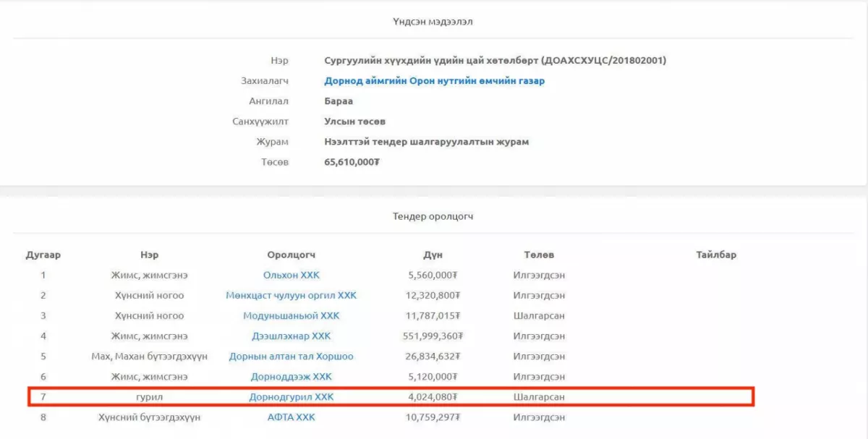This screenshot has width=868, height=439.
Task: Click the гурил item name in row 7
Action: pyautogui.click(x=150, y=397)
